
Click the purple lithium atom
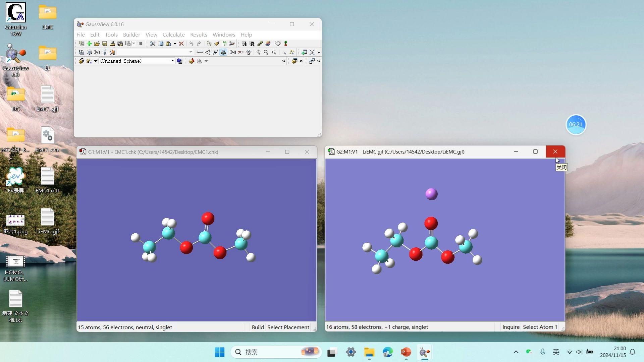coord(431,194)
